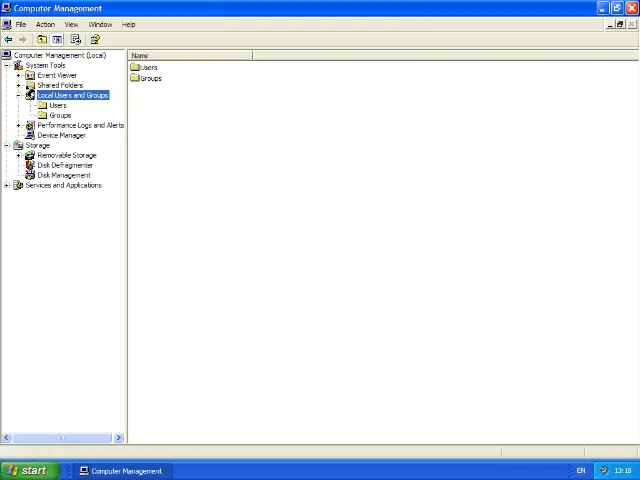
Task: Expand the Removable Storage node
Action: coord(18,156)
